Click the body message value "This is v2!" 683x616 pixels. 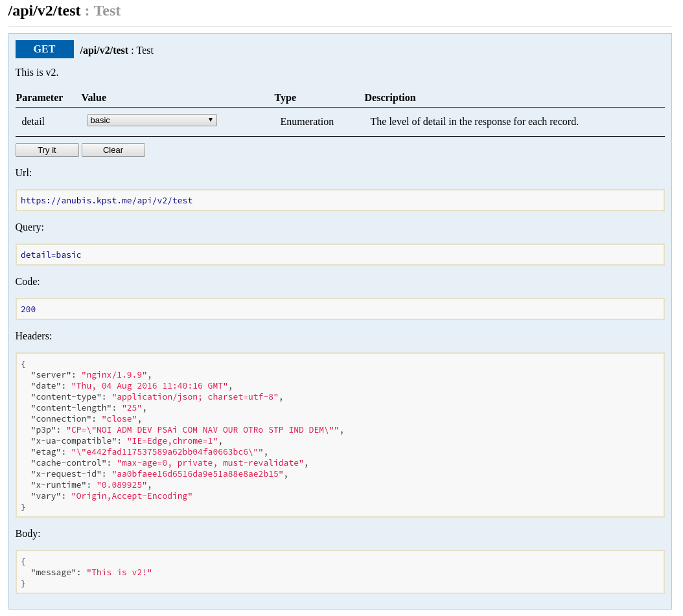click(x=119, y=572)
